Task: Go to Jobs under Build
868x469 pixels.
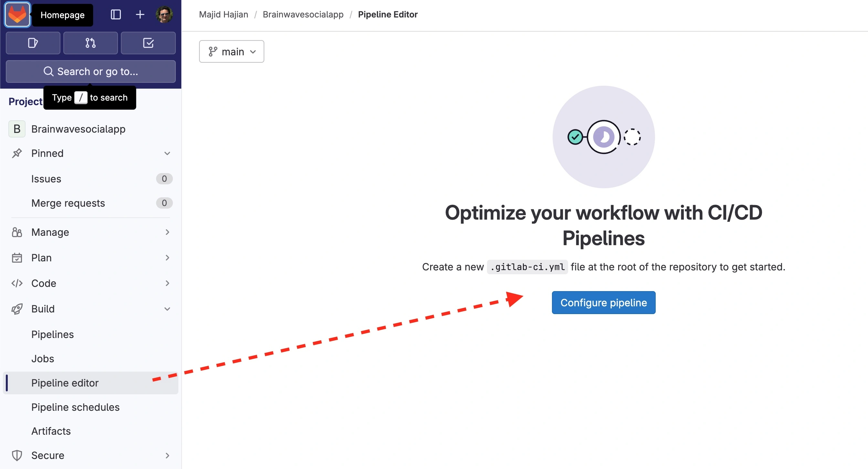Action: (x=90, y=359)
